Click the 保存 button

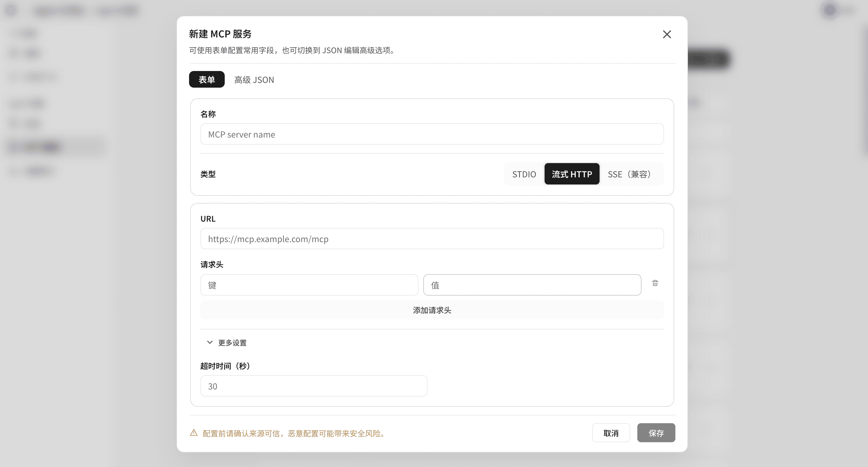tap(656, 433)
